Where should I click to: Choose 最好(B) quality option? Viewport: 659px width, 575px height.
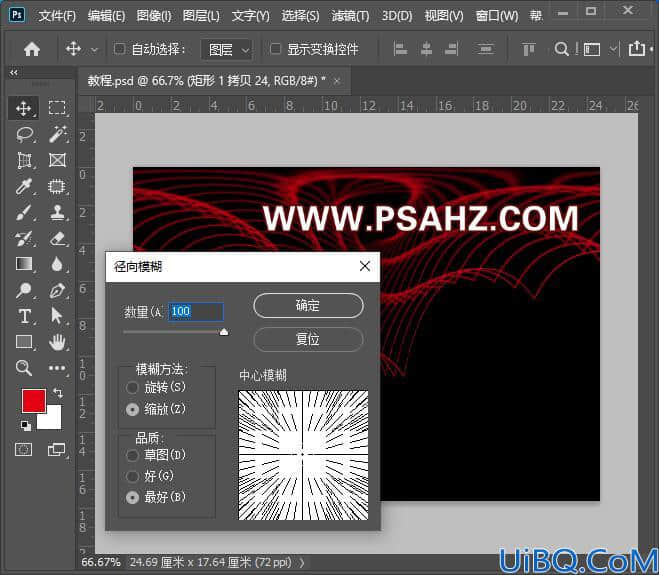(132, 498)
